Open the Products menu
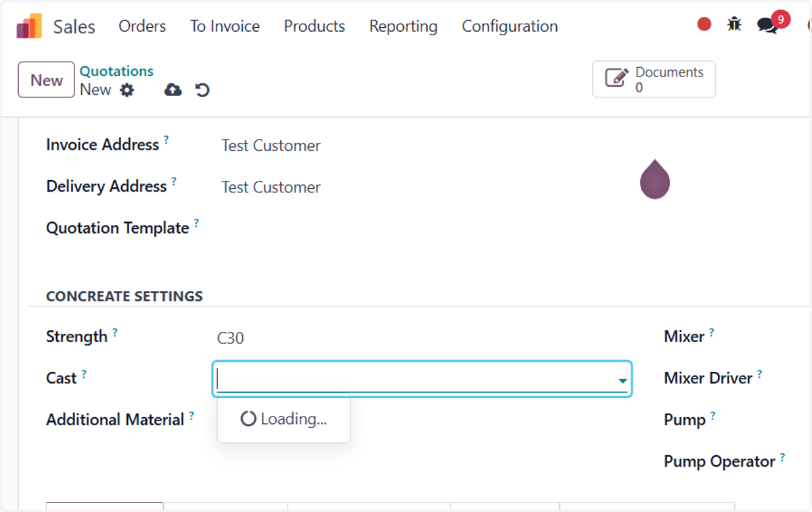 [x=314, y=26]
